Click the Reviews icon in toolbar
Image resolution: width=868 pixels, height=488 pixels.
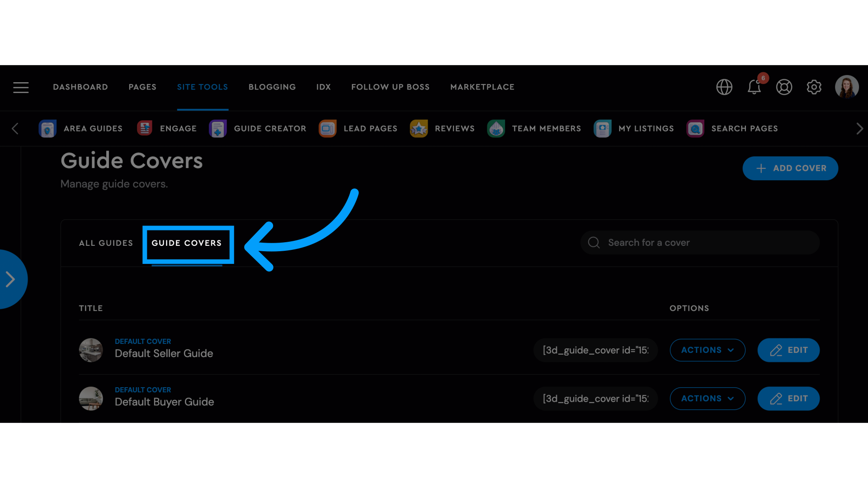tap(419, 128)
